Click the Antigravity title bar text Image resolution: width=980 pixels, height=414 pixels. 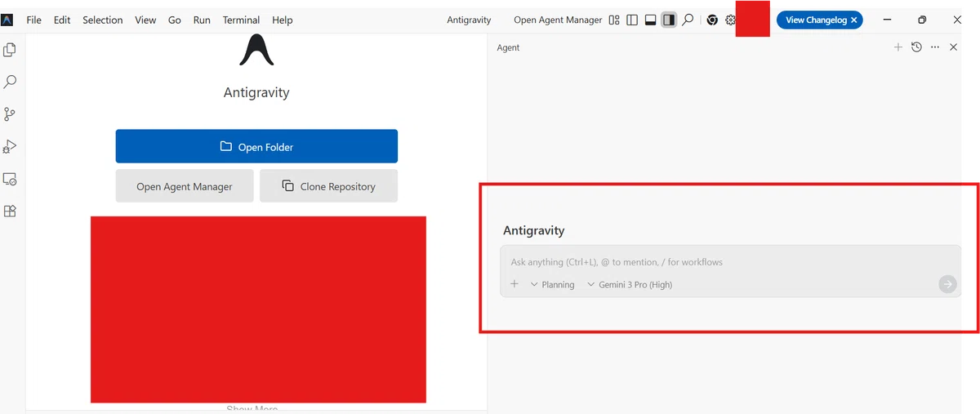point(468,20)
